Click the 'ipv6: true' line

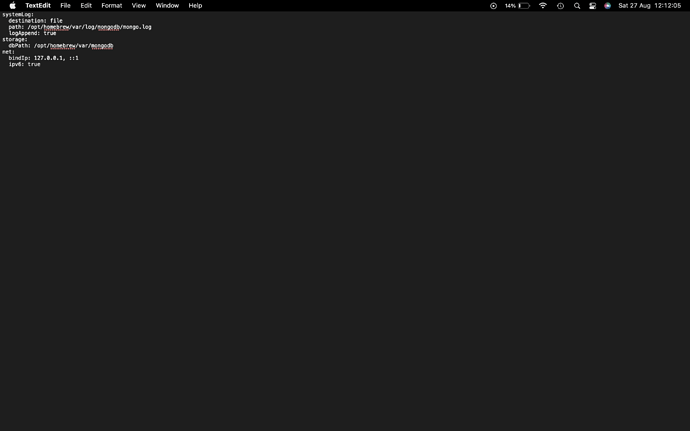(x=25, y=64)
